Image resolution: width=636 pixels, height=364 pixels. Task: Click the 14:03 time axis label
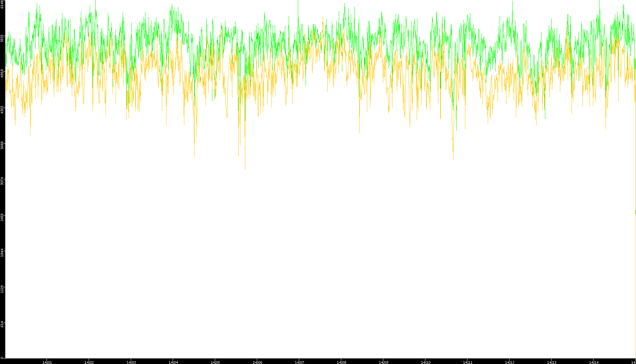click(131, 362)
